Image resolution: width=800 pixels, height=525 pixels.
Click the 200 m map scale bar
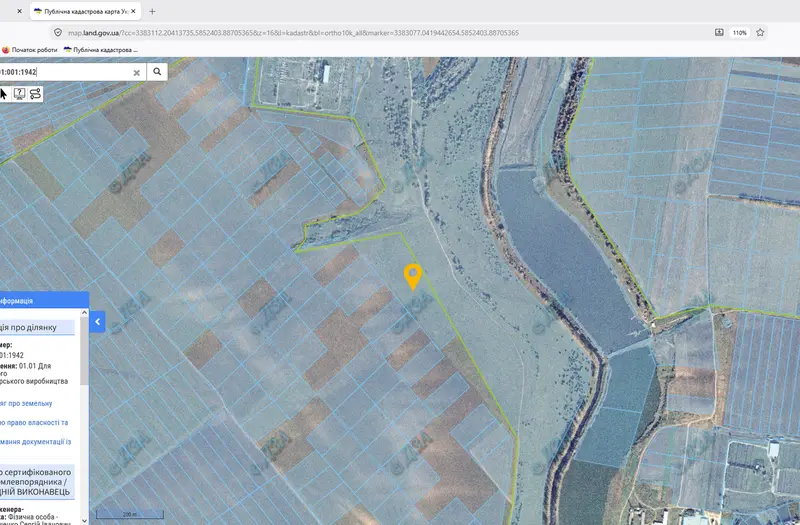(x=130, y=514)
